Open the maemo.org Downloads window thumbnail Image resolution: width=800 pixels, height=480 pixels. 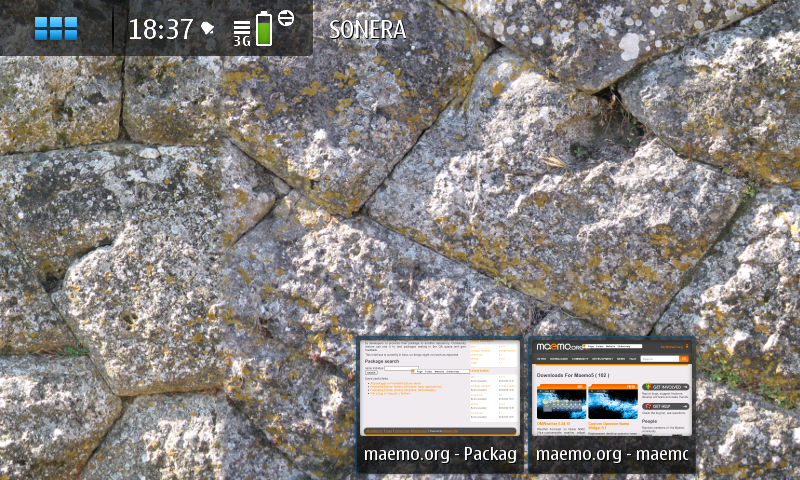[x=611, y=388]
